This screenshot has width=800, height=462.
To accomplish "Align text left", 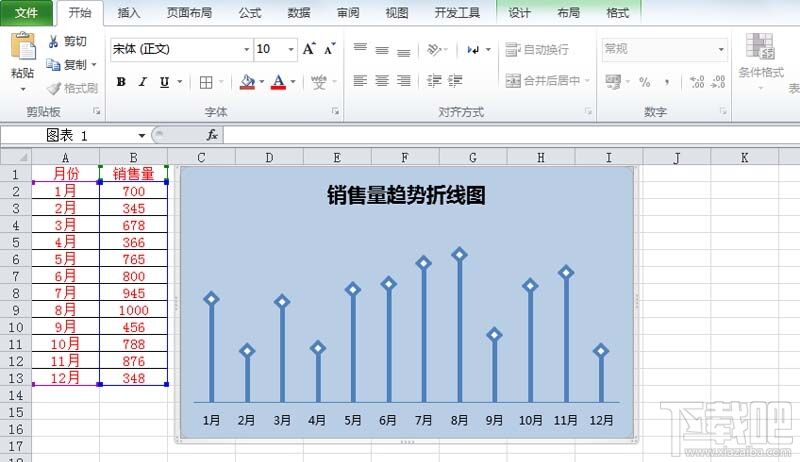I will point(360,81).
